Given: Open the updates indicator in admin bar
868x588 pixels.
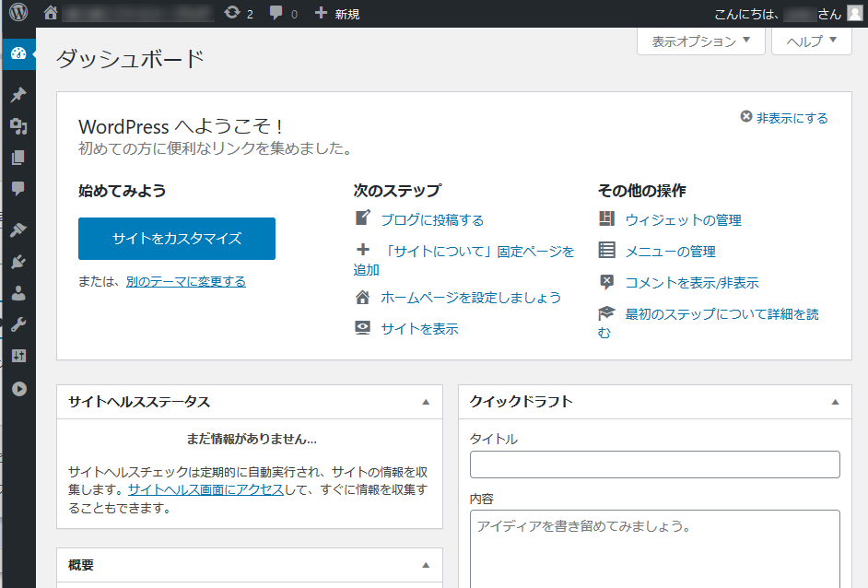Looking at the screenshot, I should coord(238,14).
